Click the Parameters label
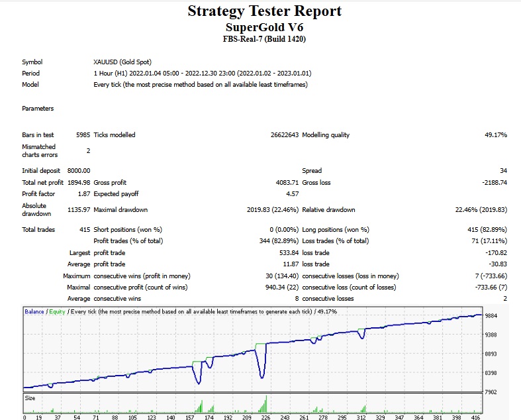This screenshot has width=521, height=420. 38,109
